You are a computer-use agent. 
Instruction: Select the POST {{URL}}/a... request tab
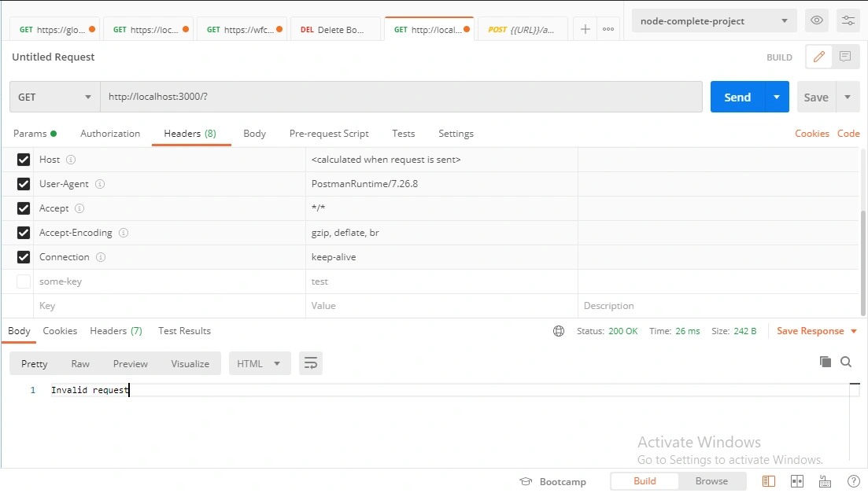(521, 29)
